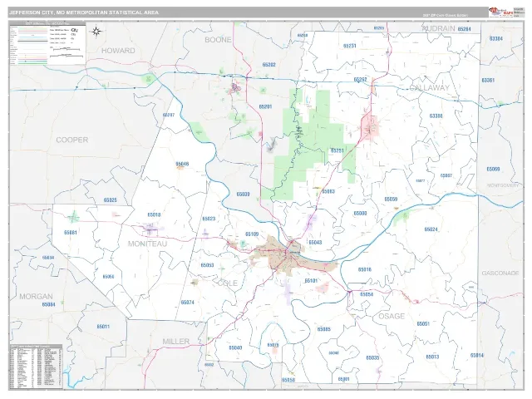Click ZIP code 63384
This screenshot has height=399, width=532.
496,39
